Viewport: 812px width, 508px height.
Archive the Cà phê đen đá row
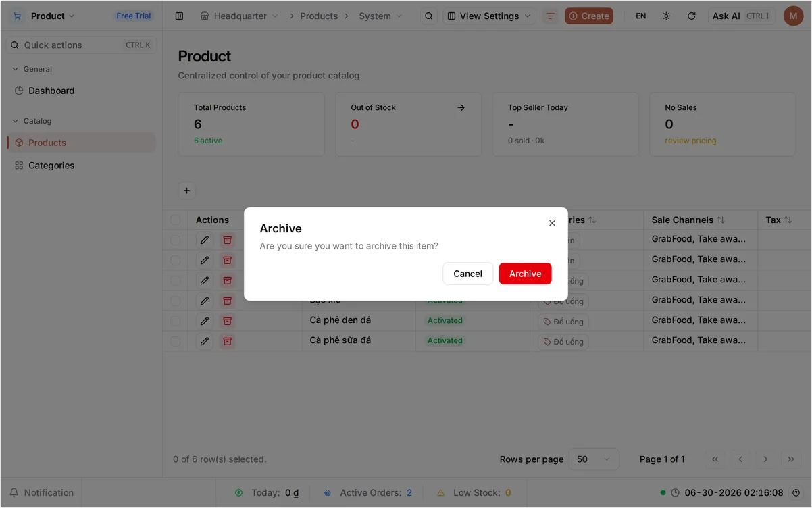[x=228, y=321]
